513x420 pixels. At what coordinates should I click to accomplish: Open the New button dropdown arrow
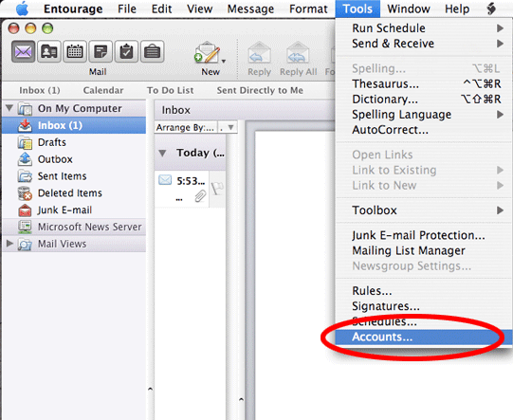pos(224,62)
